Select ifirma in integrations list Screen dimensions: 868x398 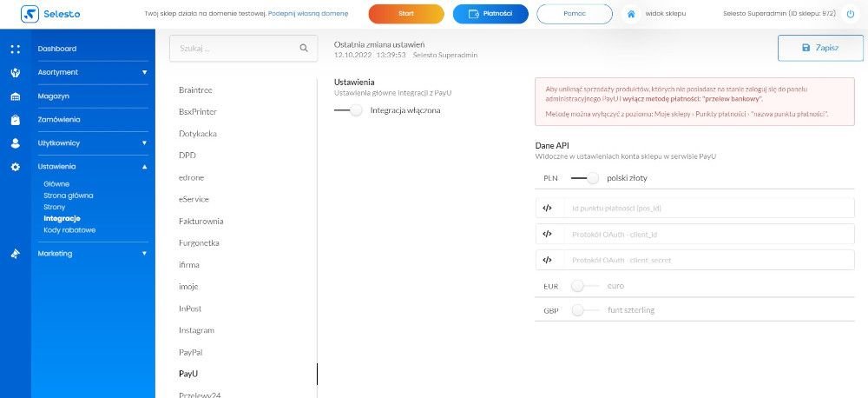tap(188, 265)
